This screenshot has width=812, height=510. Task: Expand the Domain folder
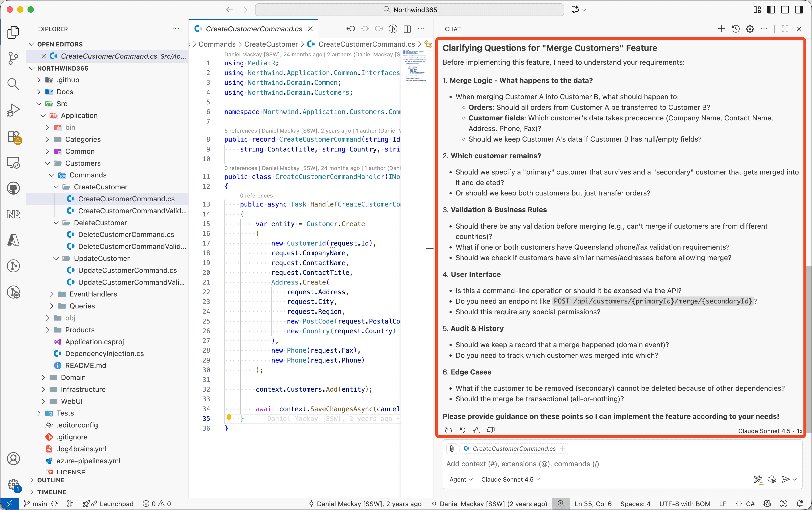[x=73, y=377]
